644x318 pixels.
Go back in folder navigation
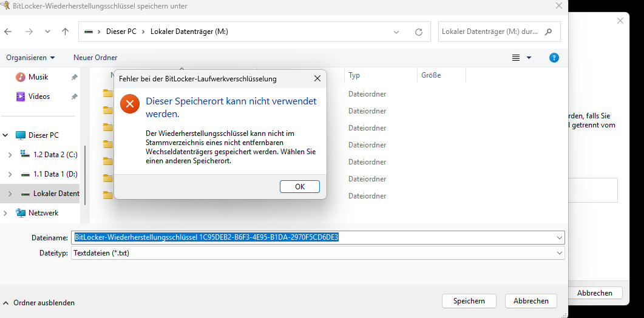pos(8,32)
